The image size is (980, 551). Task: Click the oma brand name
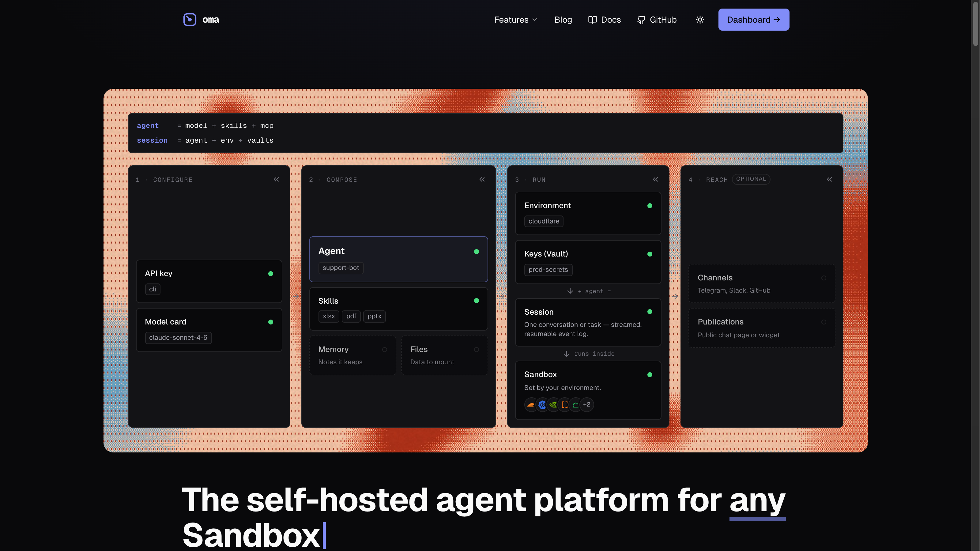tap(211, 20)
